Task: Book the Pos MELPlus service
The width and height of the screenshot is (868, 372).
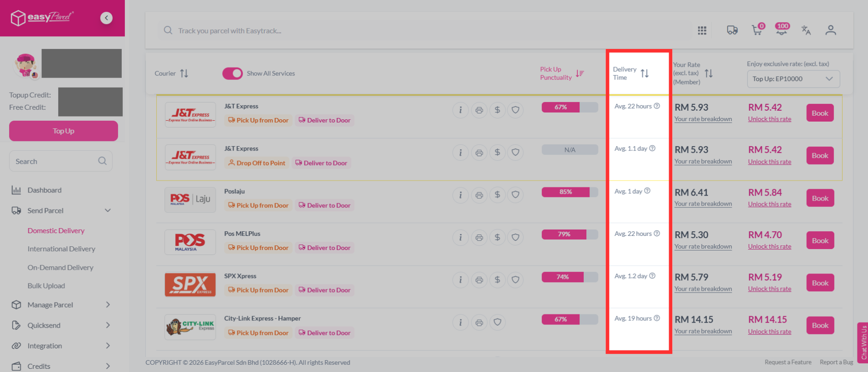Action: coord(820,240)
